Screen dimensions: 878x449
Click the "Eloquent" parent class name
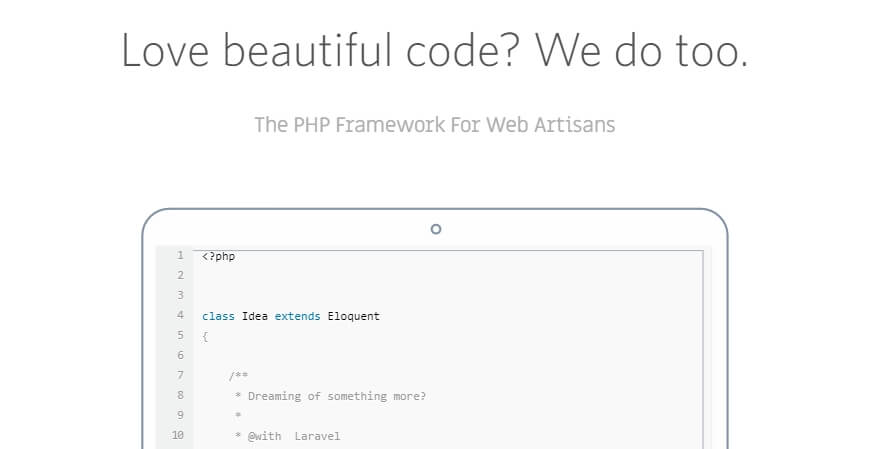pos(354,316)
